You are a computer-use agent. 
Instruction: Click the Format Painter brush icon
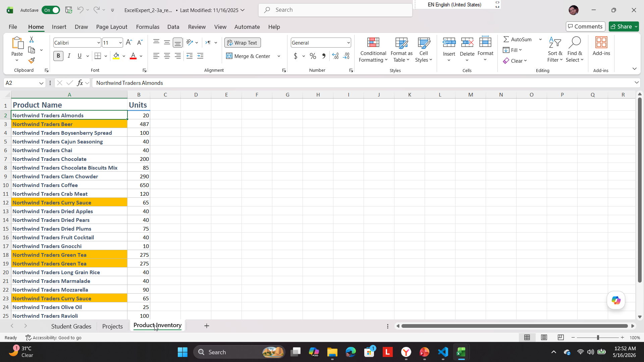[32, 61]
